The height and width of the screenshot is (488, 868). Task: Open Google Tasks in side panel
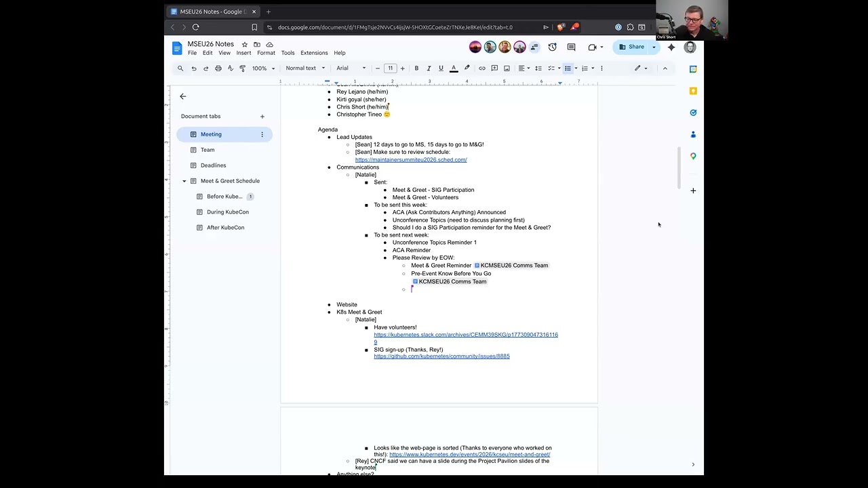click(x=693, y=113)
